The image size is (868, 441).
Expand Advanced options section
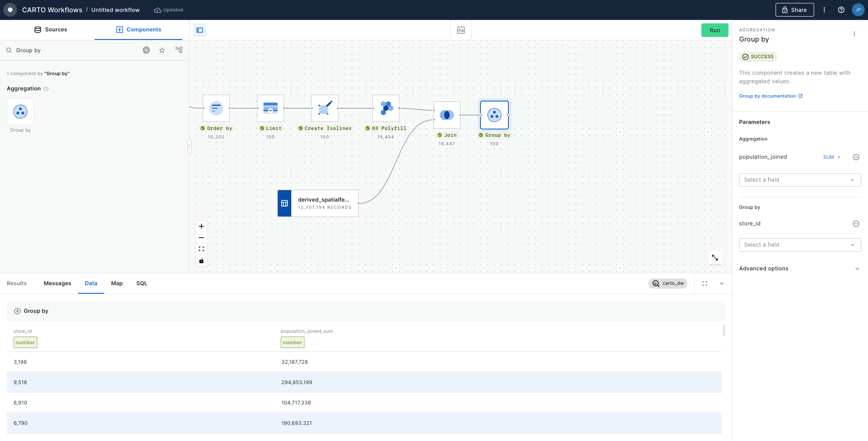pyautogui.click(x=800, y=269)
